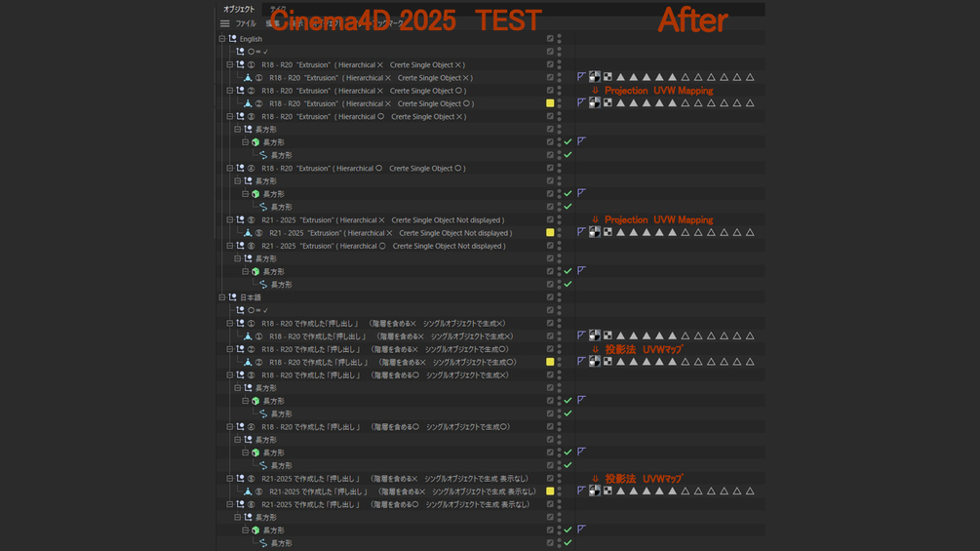Select UVW tag on English ⑤ R21 - 2025 polygon row
The height and width of the screenshot is (551, 980).
pos(608,232)
